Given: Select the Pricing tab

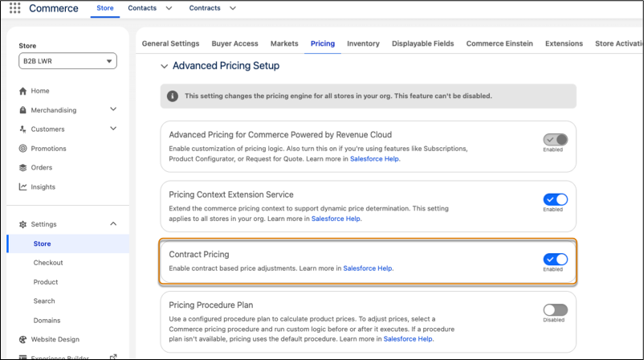Looking at the screenshot, I should point(323,43).
